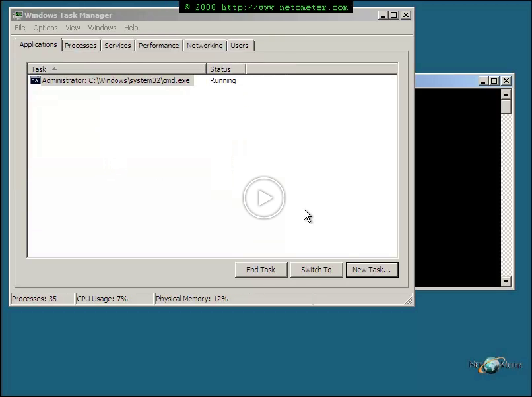Click the cmd.exe icon in the task list

click(x=35, y=80)
